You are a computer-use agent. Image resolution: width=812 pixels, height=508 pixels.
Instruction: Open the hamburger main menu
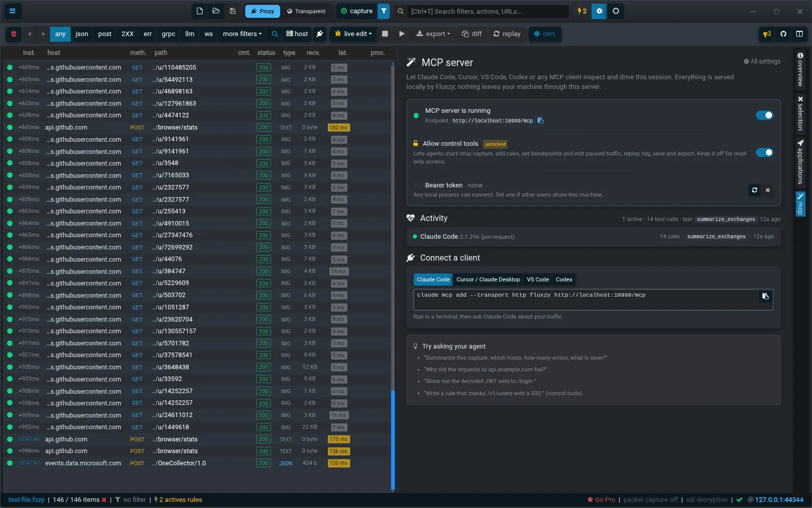pos(12,11)
